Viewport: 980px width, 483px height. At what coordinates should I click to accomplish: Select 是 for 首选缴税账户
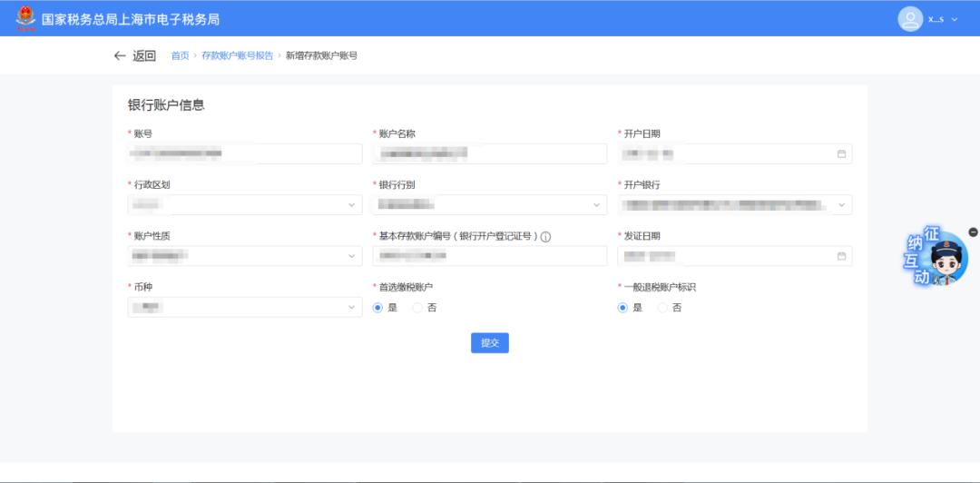pos(378,308)
